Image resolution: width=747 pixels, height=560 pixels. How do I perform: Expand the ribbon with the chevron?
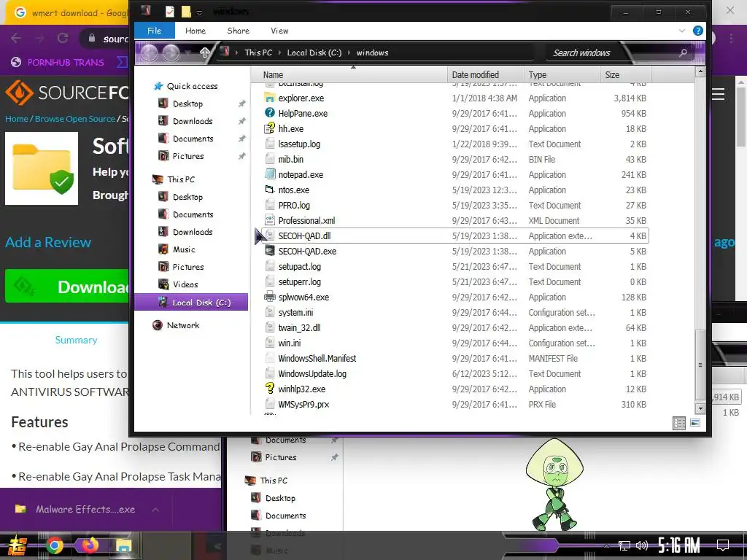(682, 31)
